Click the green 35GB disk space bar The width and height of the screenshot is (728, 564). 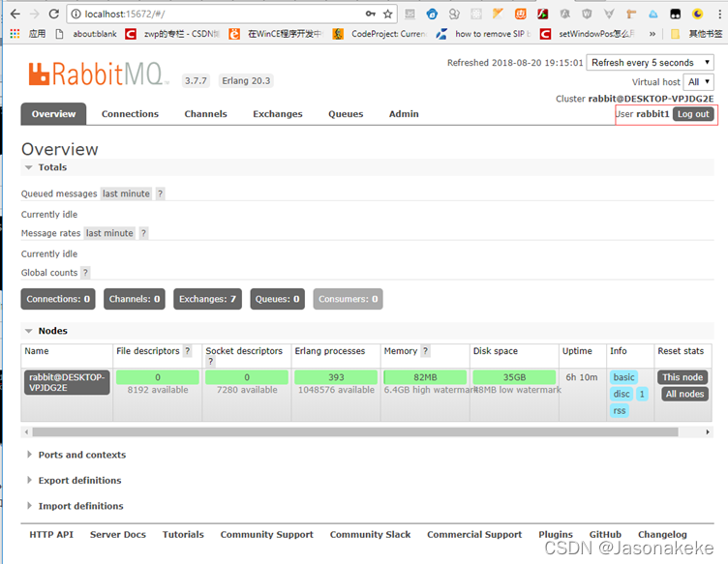[514, 377]
